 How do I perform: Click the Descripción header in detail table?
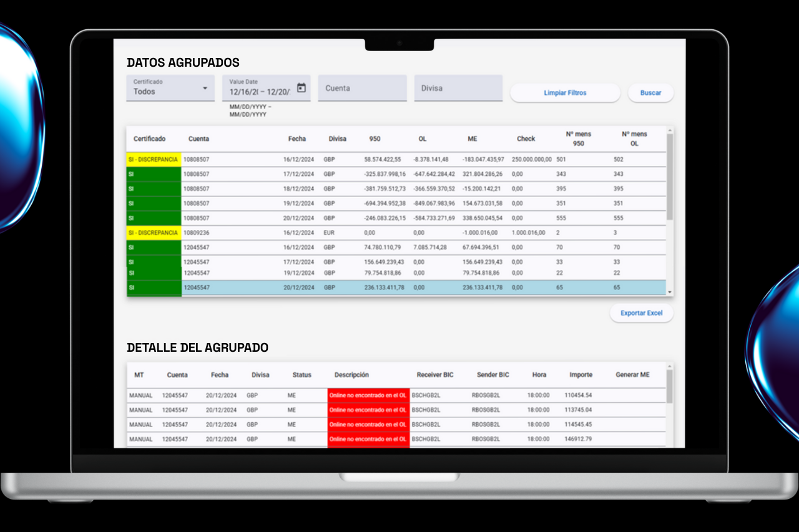351,375
